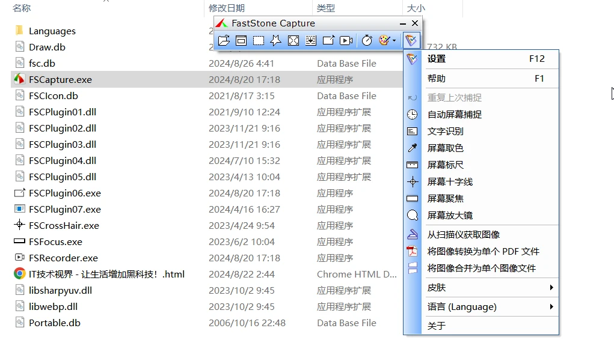Select Portable.db file
Viewport: 614px width, 364px height.
point(55,323)
